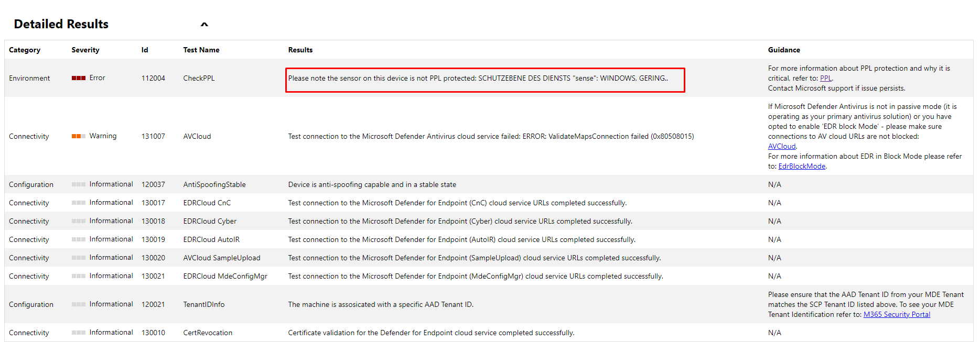The width and height of the screenshot is (980, 342).
Task: Open the EdrBlockMode link
Action: pos(802,166)
